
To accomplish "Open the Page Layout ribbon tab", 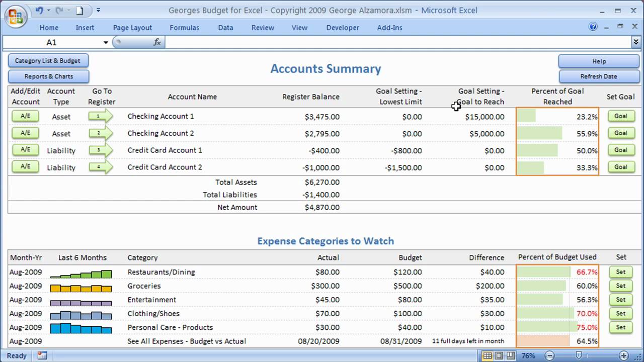I will 132,28.
